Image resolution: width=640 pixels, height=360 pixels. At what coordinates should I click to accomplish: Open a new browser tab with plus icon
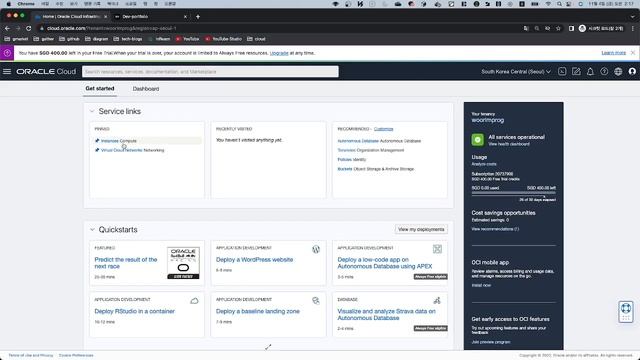point(198,17)
